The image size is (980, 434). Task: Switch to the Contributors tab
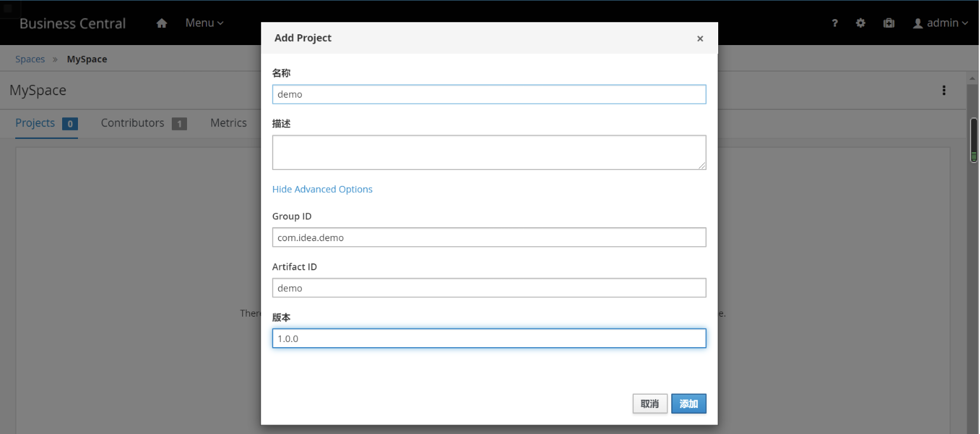pos(132,123)
